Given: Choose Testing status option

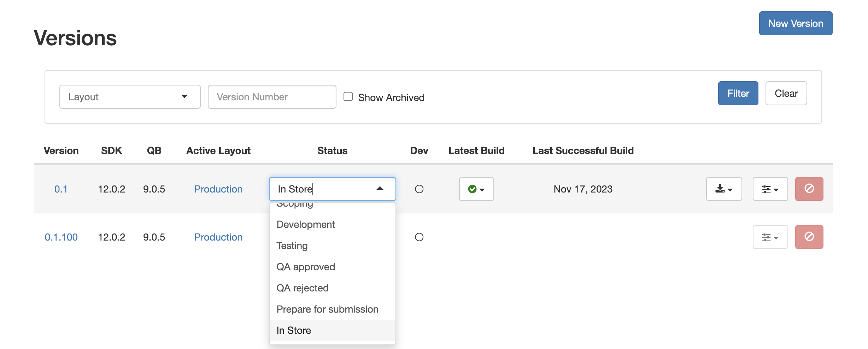Looking at the screenshot, I should click(332, 246).
